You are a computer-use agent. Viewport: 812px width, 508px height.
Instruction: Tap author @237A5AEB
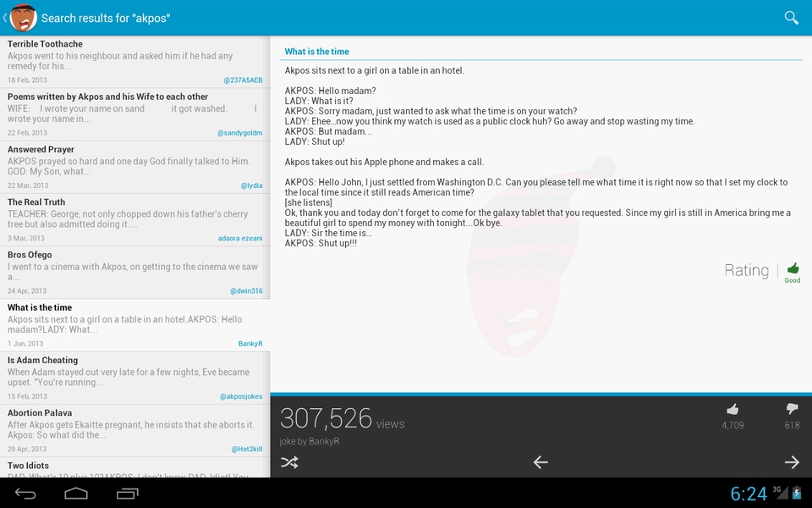[243, 80]
